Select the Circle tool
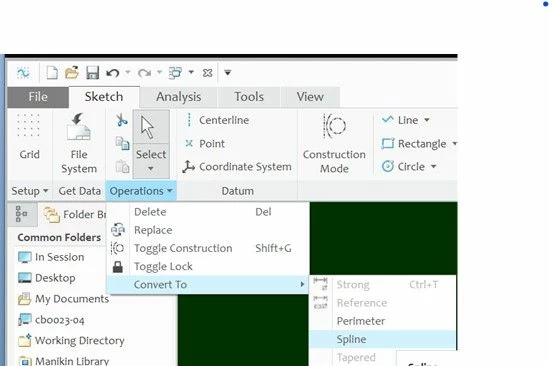 coord(403,166)
